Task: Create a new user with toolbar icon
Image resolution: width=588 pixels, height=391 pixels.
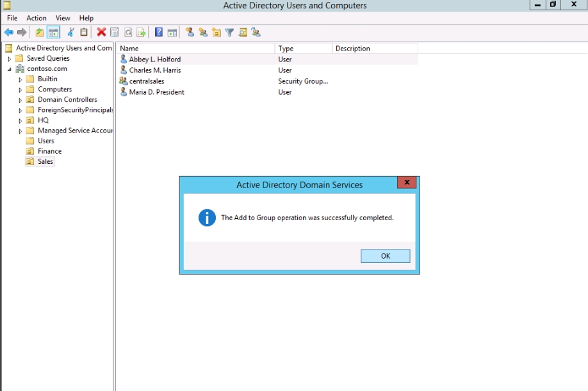Action: pos(190,33)
